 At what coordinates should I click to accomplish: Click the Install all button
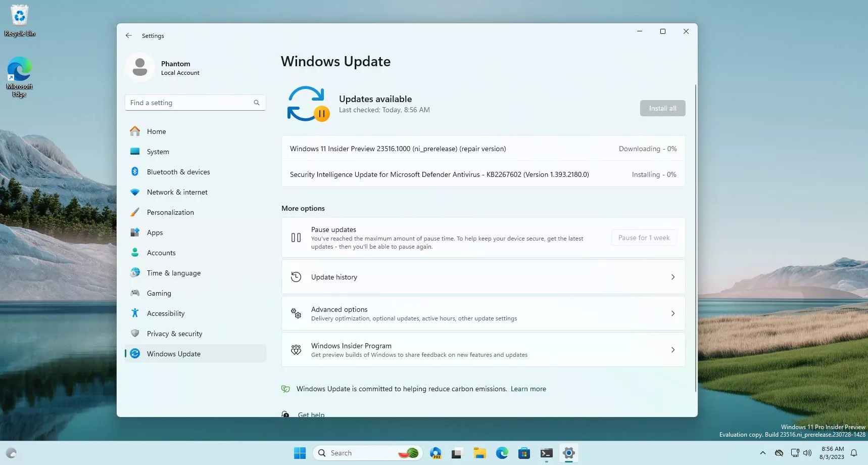pos(662,108)
